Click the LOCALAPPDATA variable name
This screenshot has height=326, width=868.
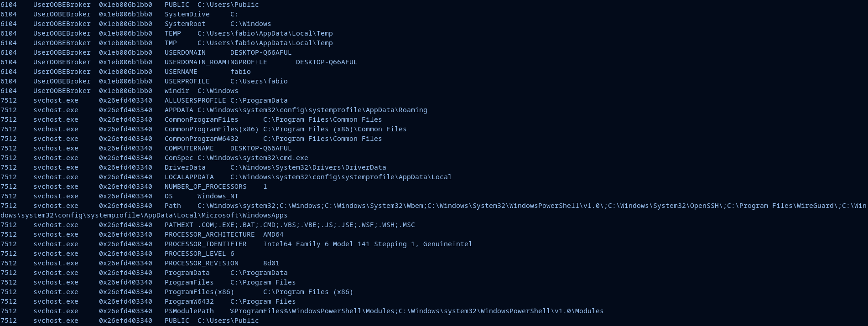[189, 177]
